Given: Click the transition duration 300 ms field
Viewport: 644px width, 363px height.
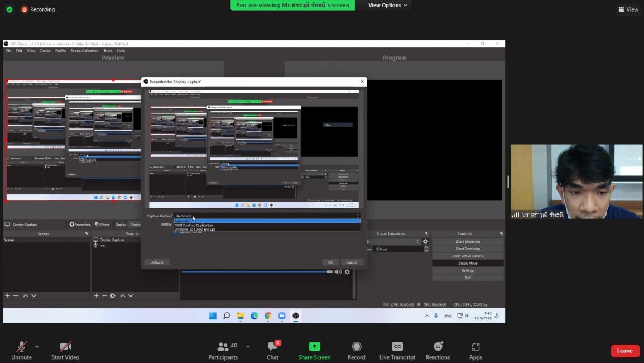Looking at the screenshot, I should tap(398, 249).
